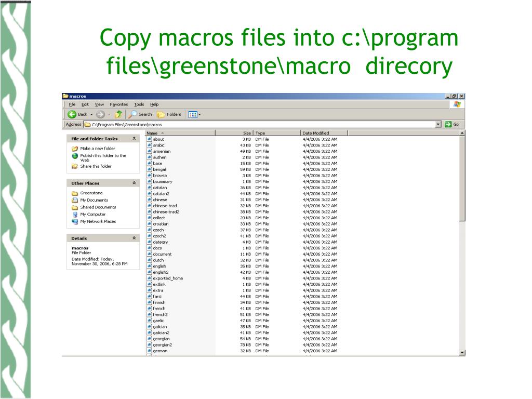The width and height of the screenshot is (532, 399).
Task: Open Forward button history dropdown arrow
Action: tap(109, 115)
